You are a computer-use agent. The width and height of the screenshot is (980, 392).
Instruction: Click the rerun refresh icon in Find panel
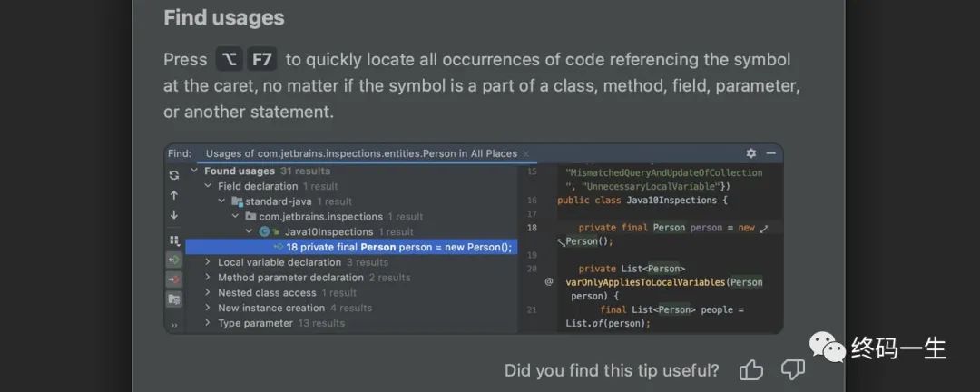coord(174,175)
